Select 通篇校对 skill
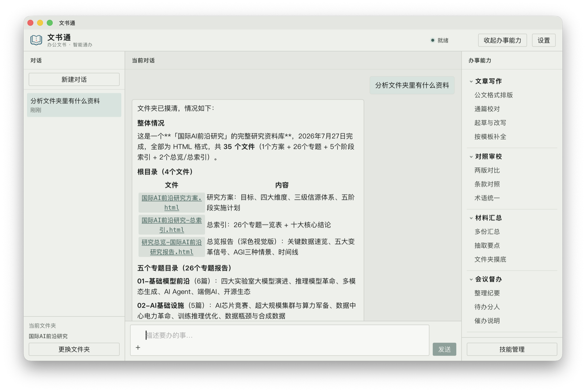 pyautogui.click(x=487, y=109)
